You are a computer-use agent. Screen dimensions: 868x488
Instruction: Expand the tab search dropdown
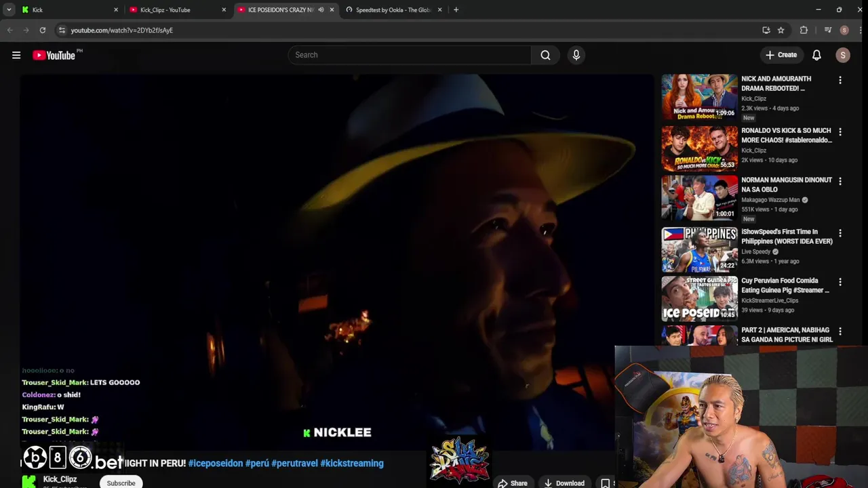[9, 9]
